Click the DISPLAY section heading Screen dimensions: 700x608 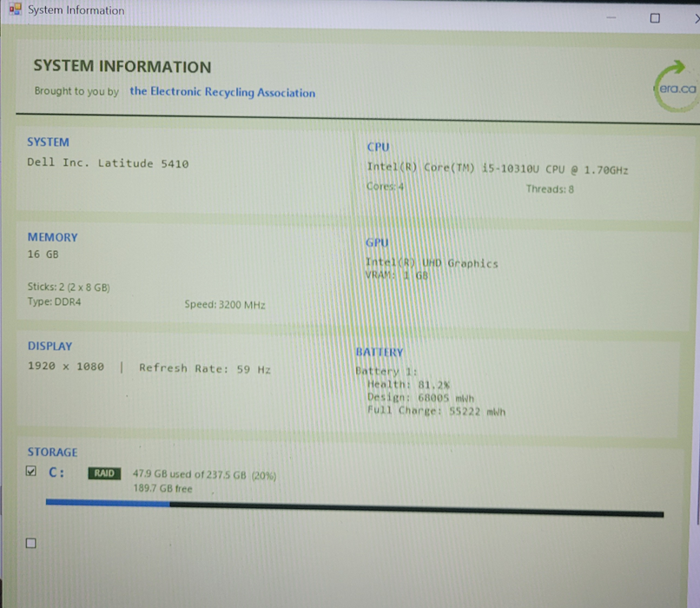(x=50, y=346)
